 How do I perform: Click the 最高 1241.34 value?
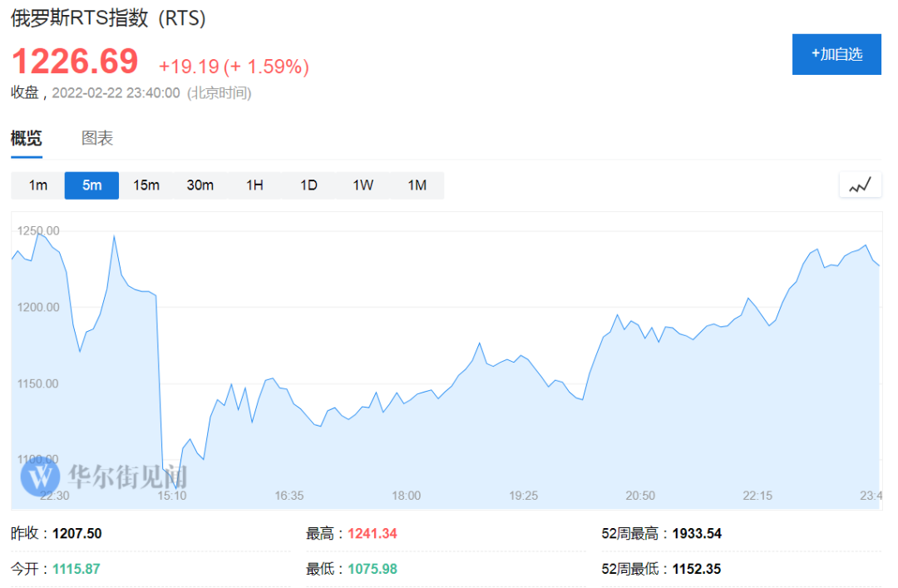click(x=373, y=534)
